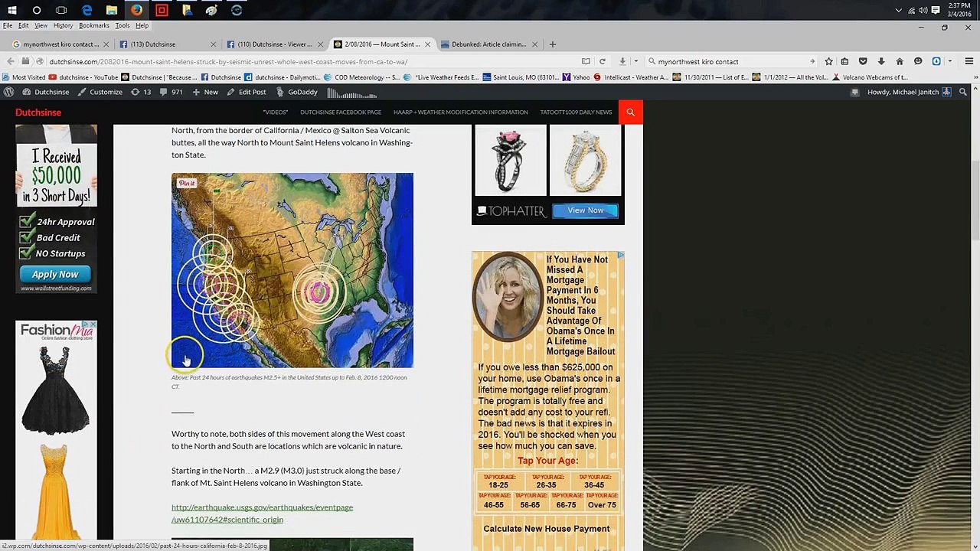Open a new browser tab
The width and height of the screenshot is (980, 551).
point(553,44)
